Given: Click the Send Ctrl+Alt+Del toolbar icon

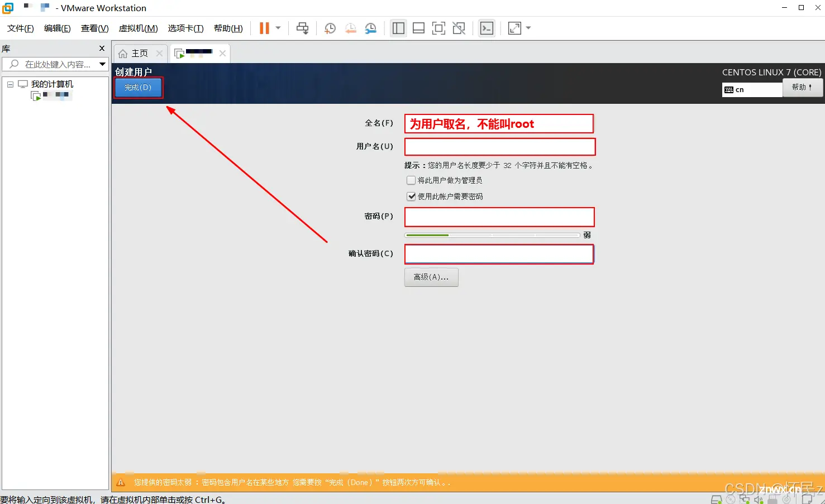Looking at the screenshot, I should pos(302,28).
